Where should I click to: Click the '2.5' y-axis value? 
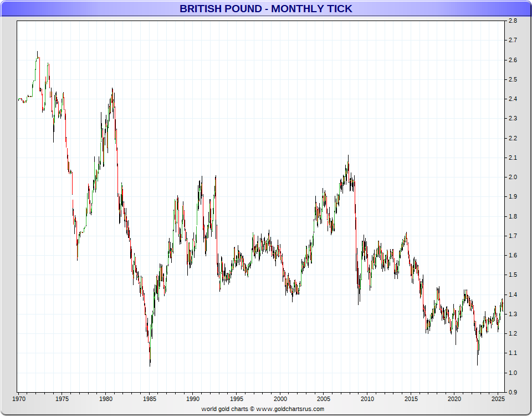tap(513, 79)
